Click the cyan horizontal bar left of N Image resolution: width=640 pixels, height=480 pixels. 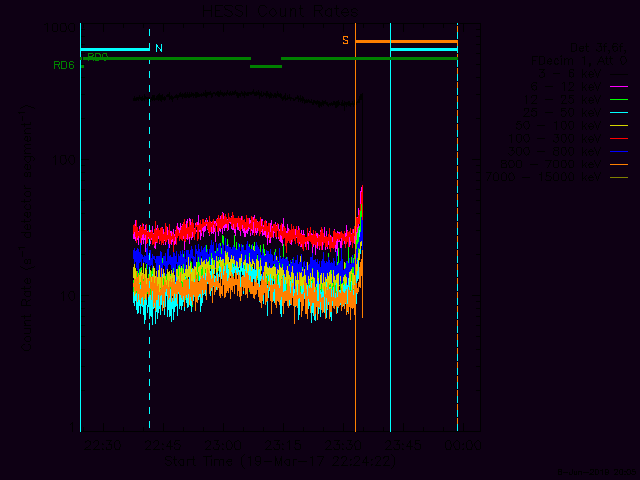click(115, 50)
